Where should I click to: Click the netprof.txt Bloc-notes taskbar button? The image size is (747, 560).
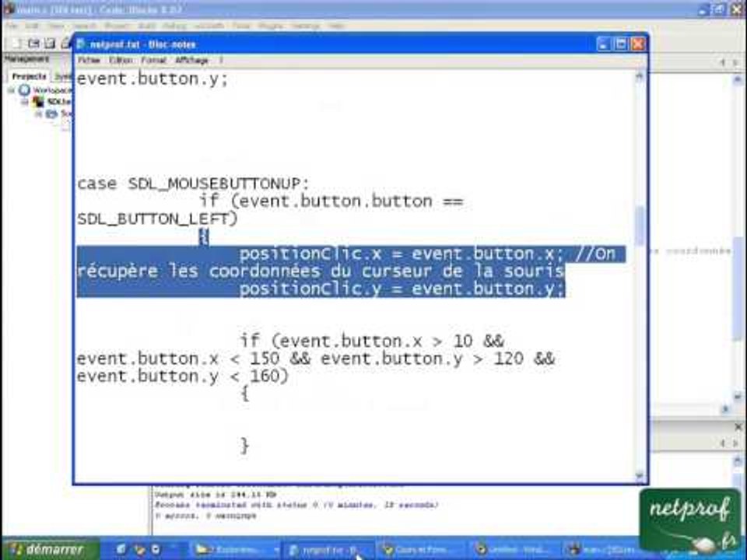[x=329, y=551]
